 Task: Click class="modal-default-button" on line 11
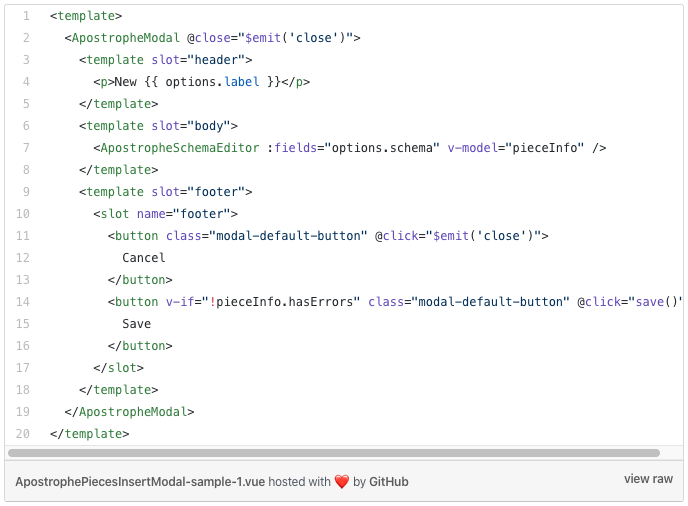pos(266,236)
